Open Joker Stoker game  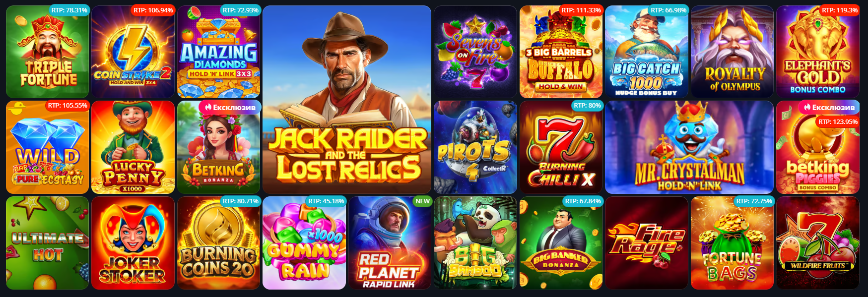pos(133,243)
